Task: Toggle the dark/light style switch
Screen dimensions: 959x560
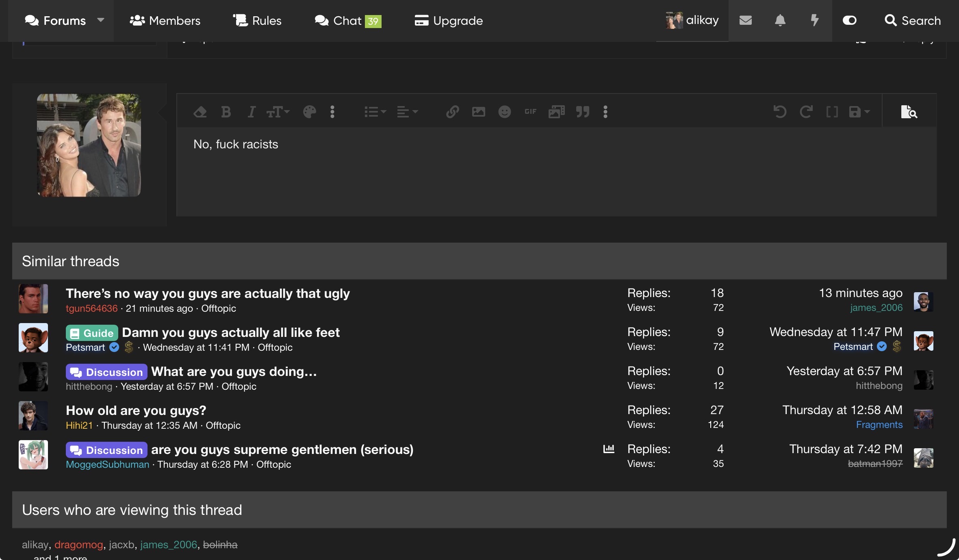Action: point(849,20)
